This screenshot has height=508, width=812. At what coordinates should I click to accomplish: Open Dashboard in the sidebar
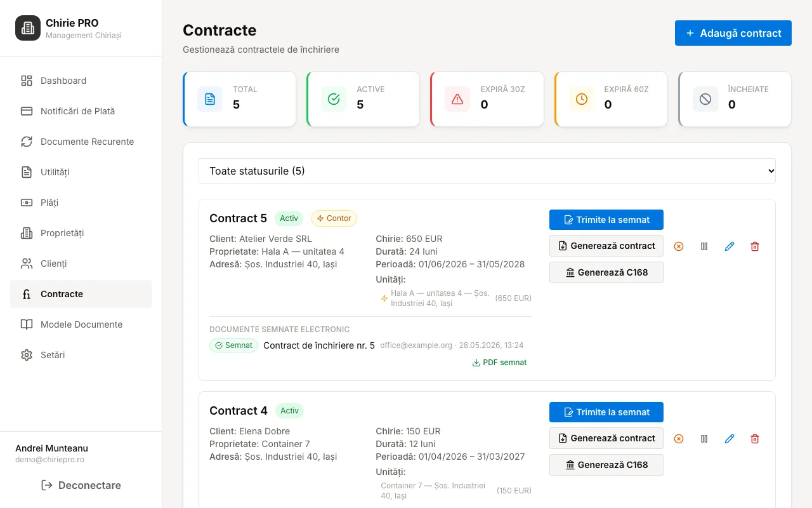tap(81, 81)
